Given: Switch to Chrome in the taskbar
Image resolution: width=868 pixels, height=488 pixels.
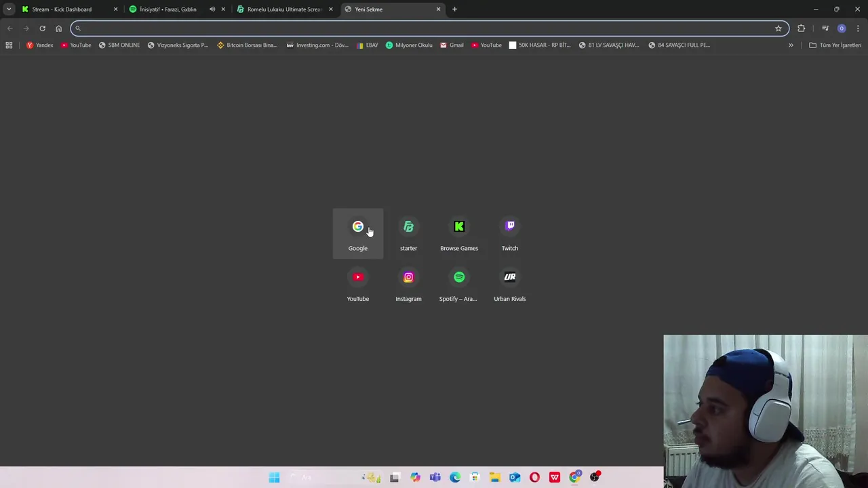Looking at the screenshot, I should (575, 477).
